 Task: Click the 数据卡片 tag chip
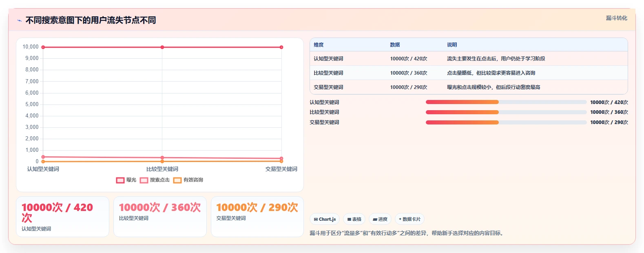(x=409, y=219)
